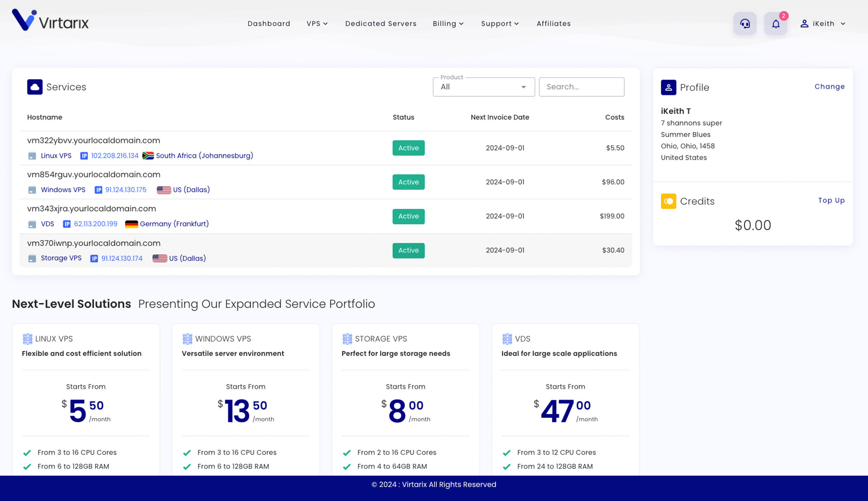This screenshot has width=868, height=501.
Task: Click the IP icon beside 102.208.216.134
Action: click(84, 156)
